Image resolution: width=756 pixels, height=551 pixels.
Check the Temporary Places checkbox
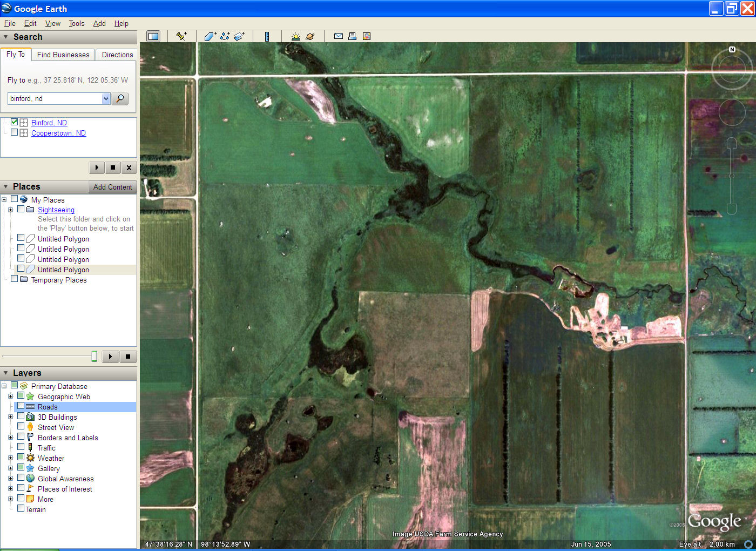coord(15,279)
